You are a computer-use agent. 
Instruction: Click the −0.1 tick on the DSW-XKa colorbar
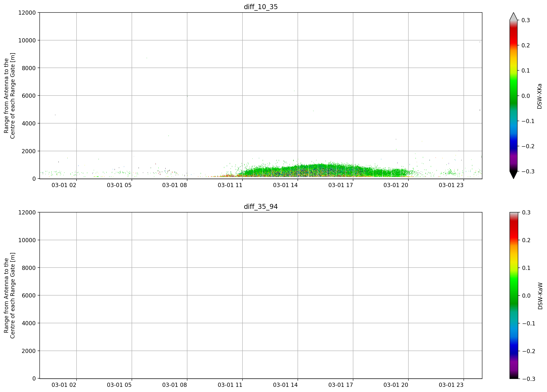(528, 121)
